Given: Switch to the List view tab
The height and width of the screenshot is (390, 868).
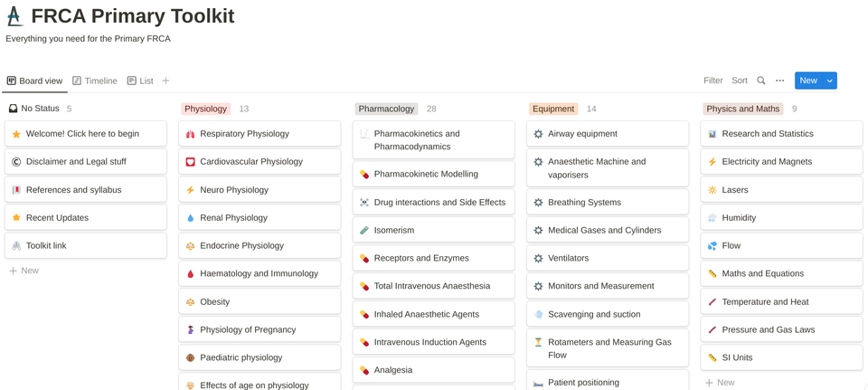Looking at the screenshot, I should [140, 81].
